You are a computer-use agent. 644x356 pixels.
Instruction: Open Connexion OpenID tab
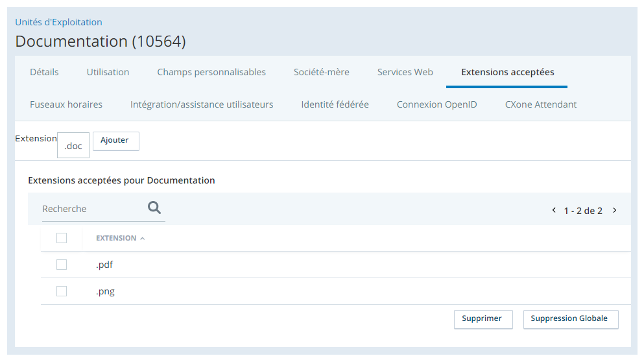pos(437,104)
